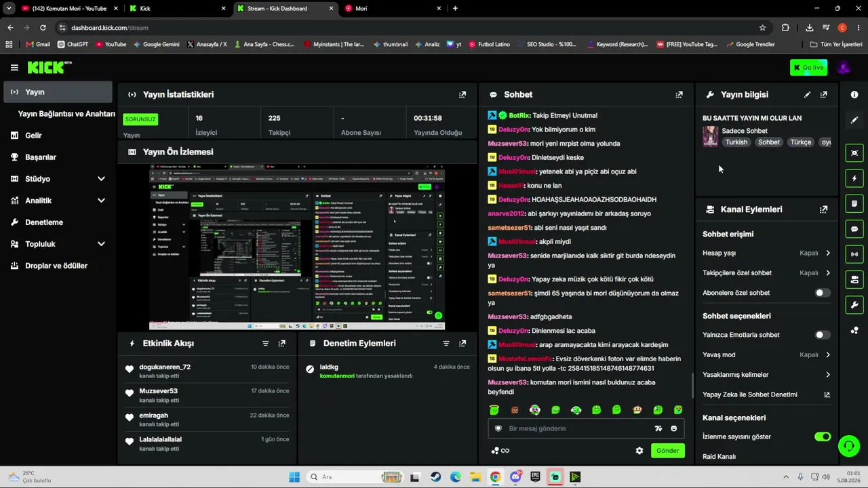This screenshot has width=868, height=488.
Task: Show hidden system tray icons
Action: pyautogui.click(x=786, y=477)
